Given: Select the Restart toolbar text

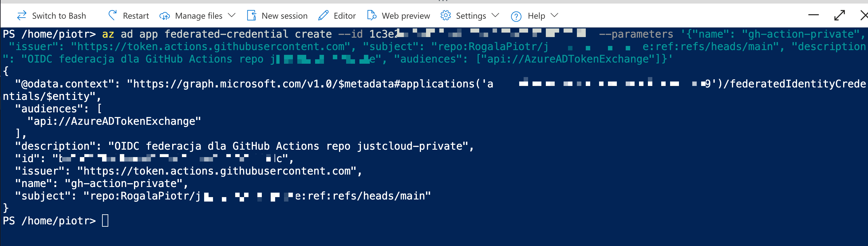Looking at the screenshot, I should [x=136, y=16].
